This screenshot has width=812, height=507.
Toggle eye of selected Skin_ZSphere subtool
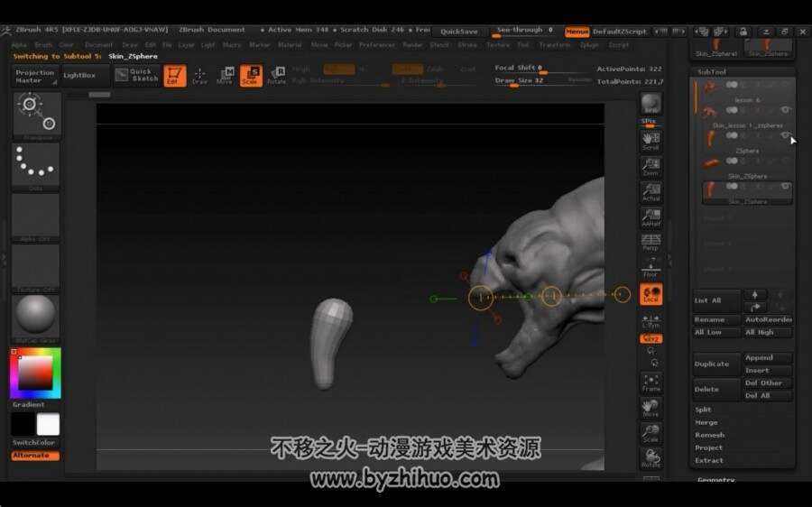click(x=785, y=186)
